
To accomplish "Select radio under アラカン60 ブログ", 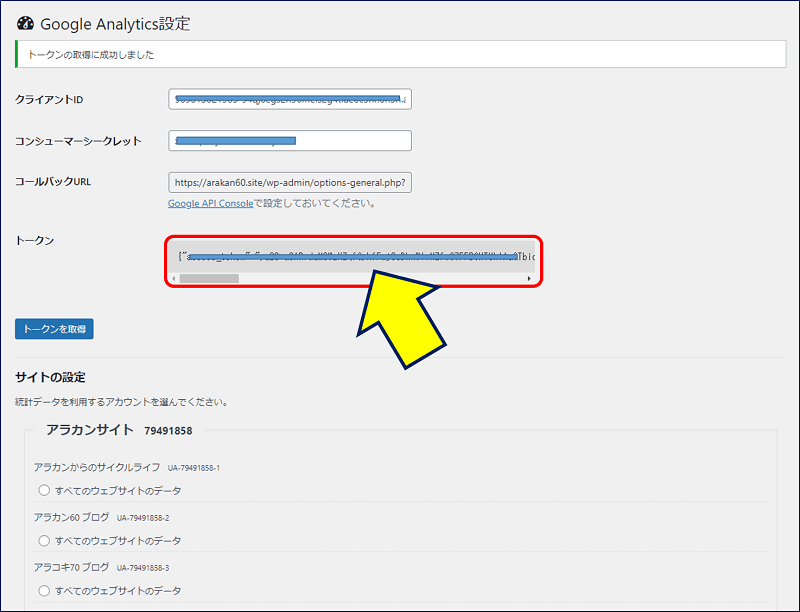I will pos(44,540).
